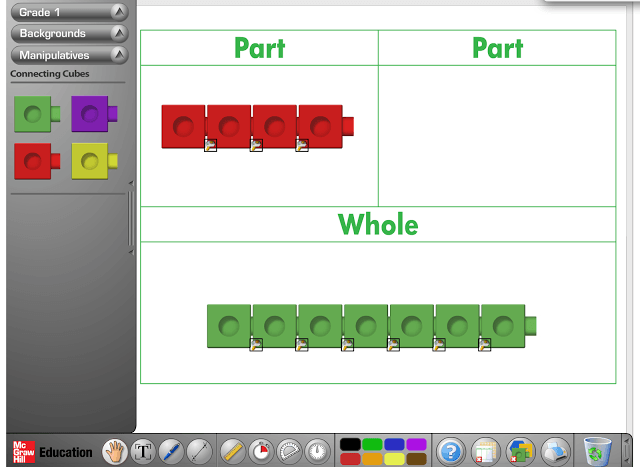Pick the yellow connecting cube from palette
The width and height of the screenshot is (640, 467).
pyautogui.click(x=94, y=161)
